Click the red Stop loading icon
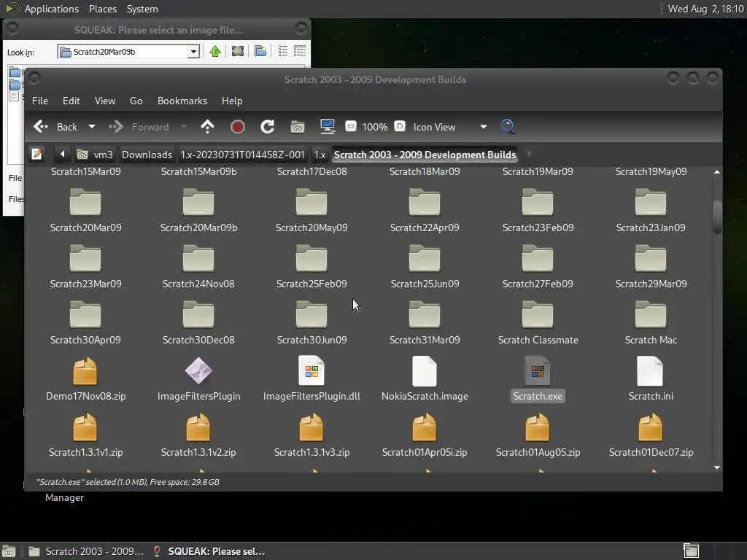Viewport: 747px width, 560px height. point(237,127)
